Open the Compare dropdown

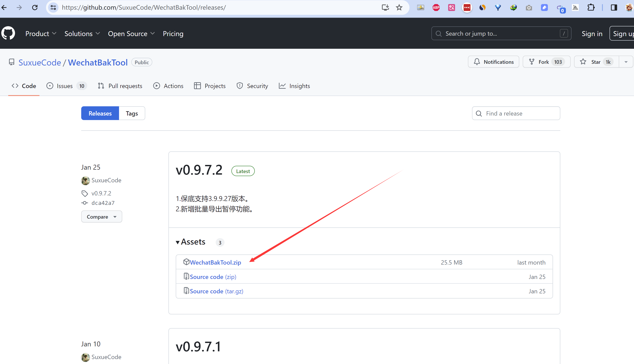pos(102,216)
